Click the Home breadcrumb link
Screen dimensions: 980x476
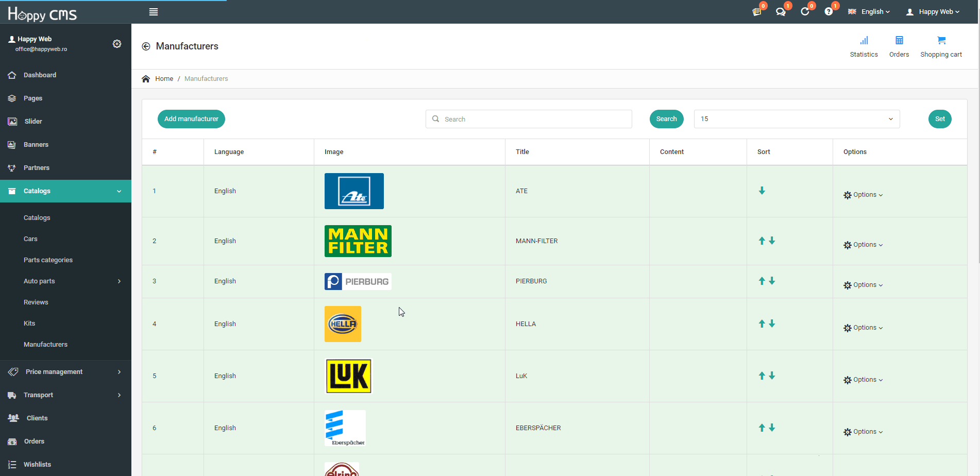coord(164,79)
